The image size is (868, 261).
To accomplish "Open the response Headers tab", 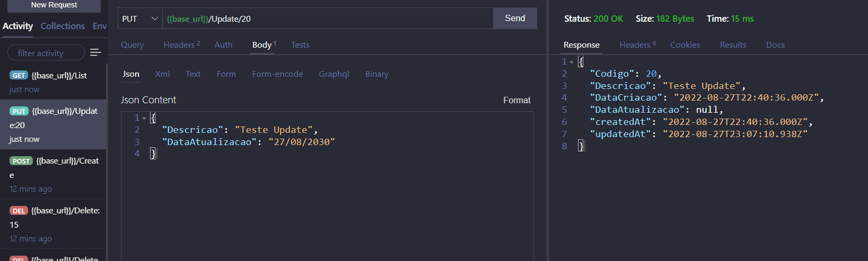I will point(638,45).
